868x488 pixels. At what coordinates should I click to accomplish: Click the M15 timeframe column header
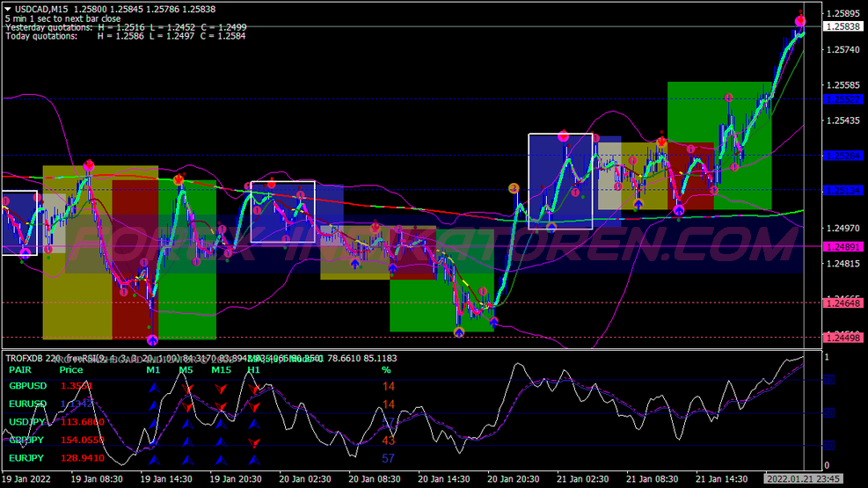coord(221,370)
